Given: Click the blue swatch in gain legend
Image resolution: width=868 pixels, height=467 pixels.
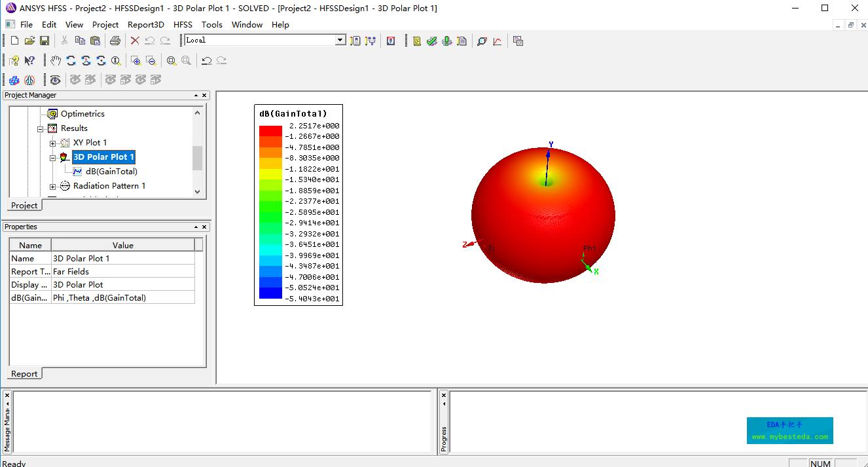Looking at the screenshot, I should 270,293.
